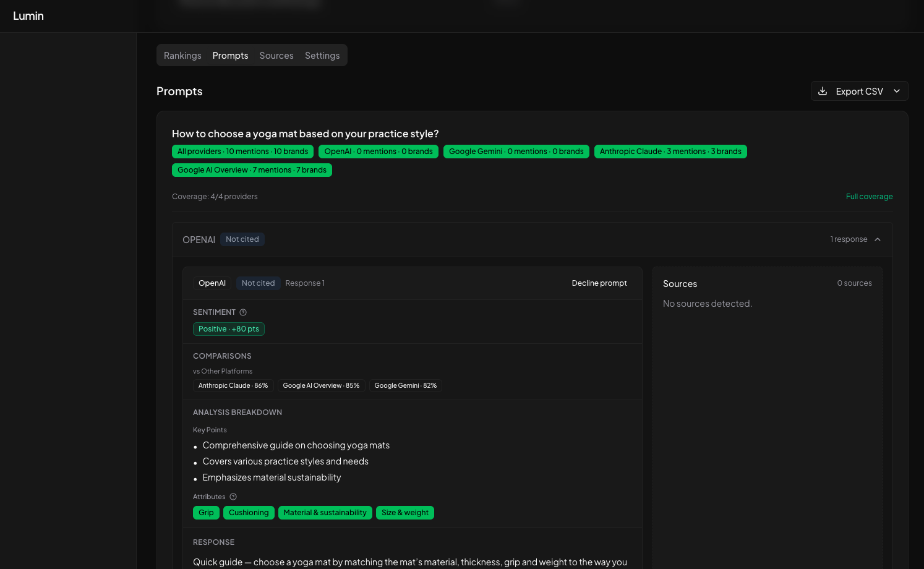This screenshot has height=569, width=924.
Task: Toggle the Google Gemini mentions filter chip
Action: [516, 152]
